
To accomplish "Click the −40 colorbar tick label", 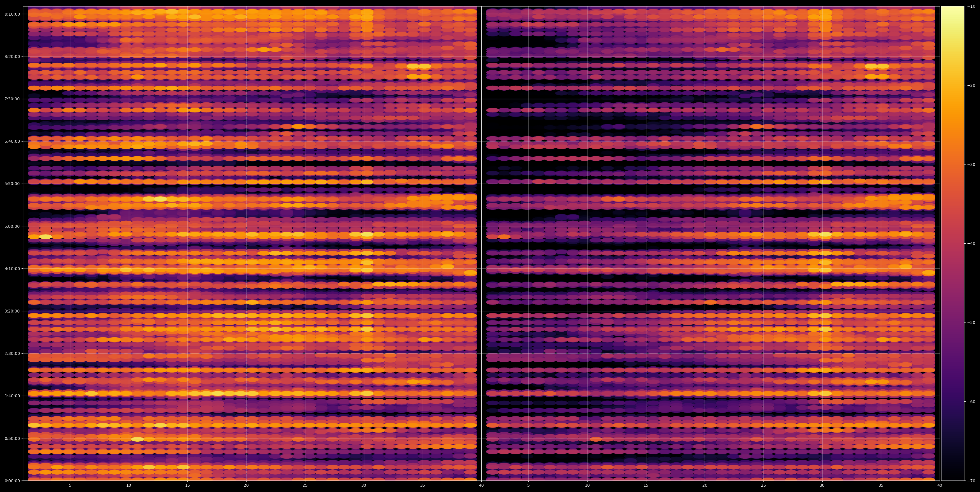I will (x=971, y=244).
